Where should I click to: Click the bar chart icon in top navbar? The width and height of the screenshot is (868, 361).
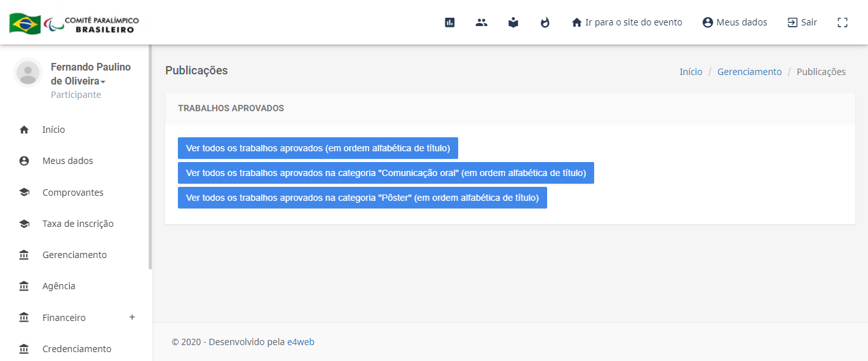[x=450, y=22]
